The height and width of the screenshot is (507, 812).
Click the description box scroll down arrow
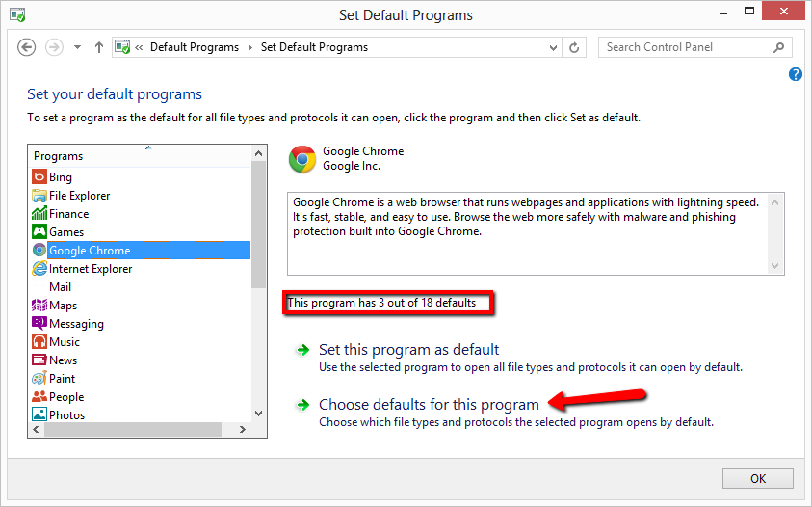(774, 266)
